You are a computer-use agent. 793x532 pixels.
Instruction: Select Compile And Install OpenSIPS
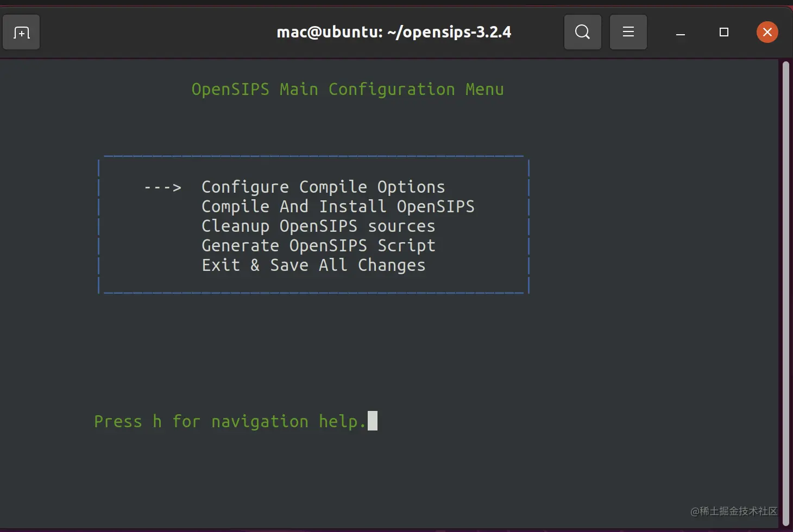click(337, 206)
